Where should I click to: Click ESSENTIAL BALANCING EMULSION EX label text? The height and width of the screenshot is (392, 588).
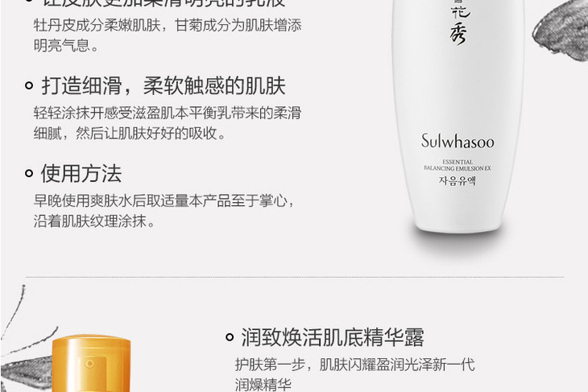tap(458, 165)
